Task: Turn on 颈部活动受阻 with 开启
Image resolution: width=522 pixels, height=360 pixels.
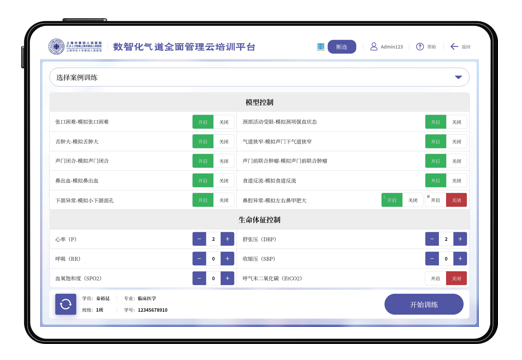Action: click(x=436, y=122)
